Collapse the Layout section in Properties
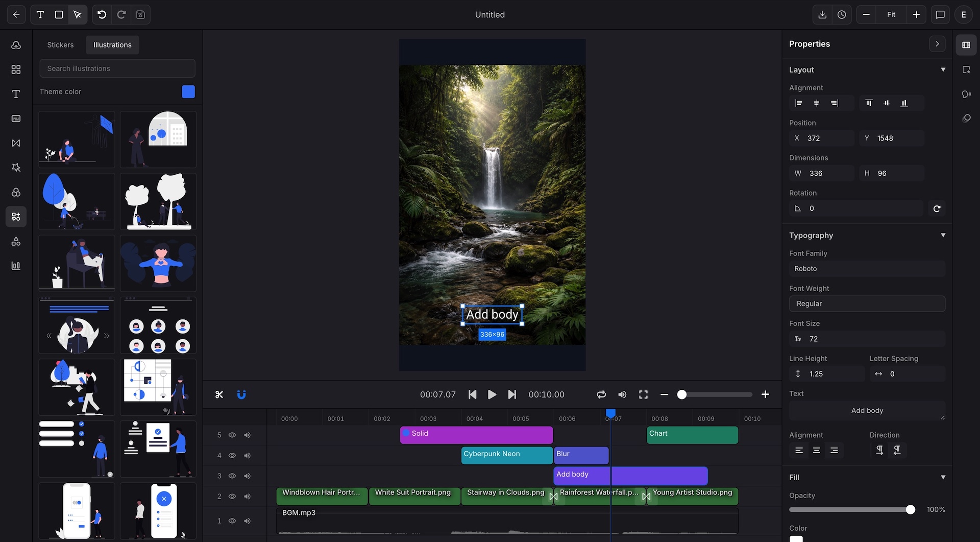Screen dimensions: 980x542 [x=943, y=69]
